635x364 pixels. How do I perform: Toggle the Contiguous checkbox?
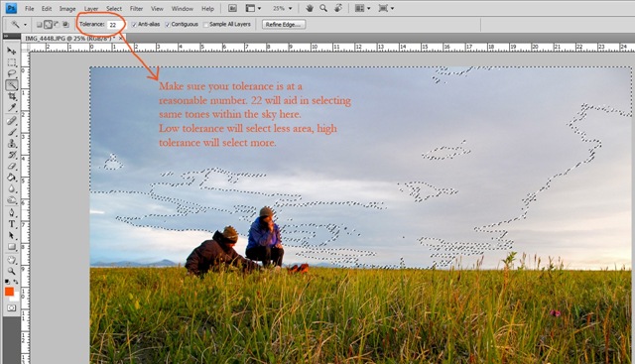tap(168, 25)
